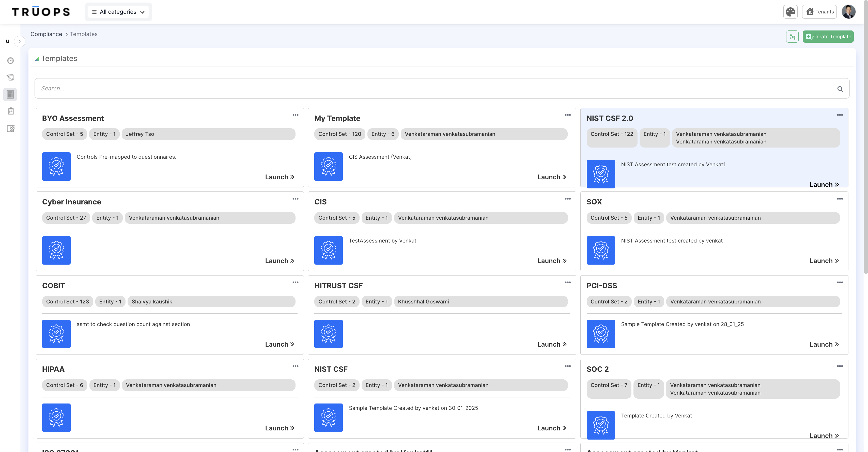Open the COBIT card more options menu
The image size is (868, 452).
click(x=296, y=282)
